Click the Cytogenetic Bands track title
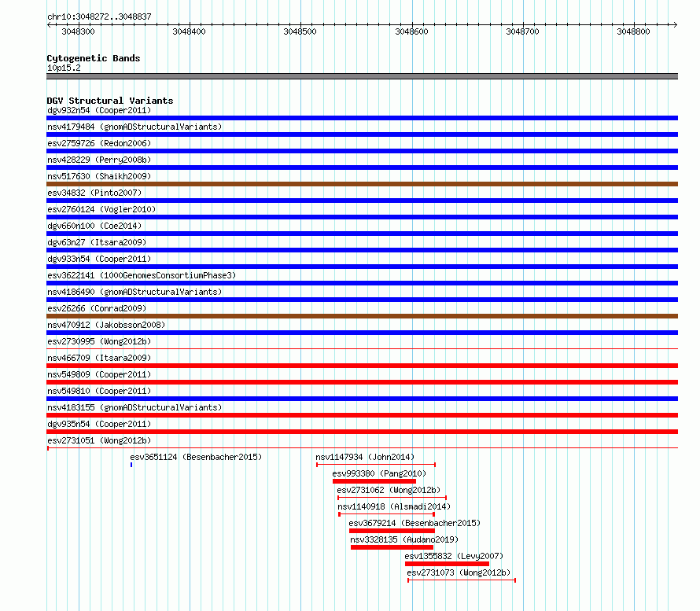This screenshot has height=611, width=700. point(94,58)
